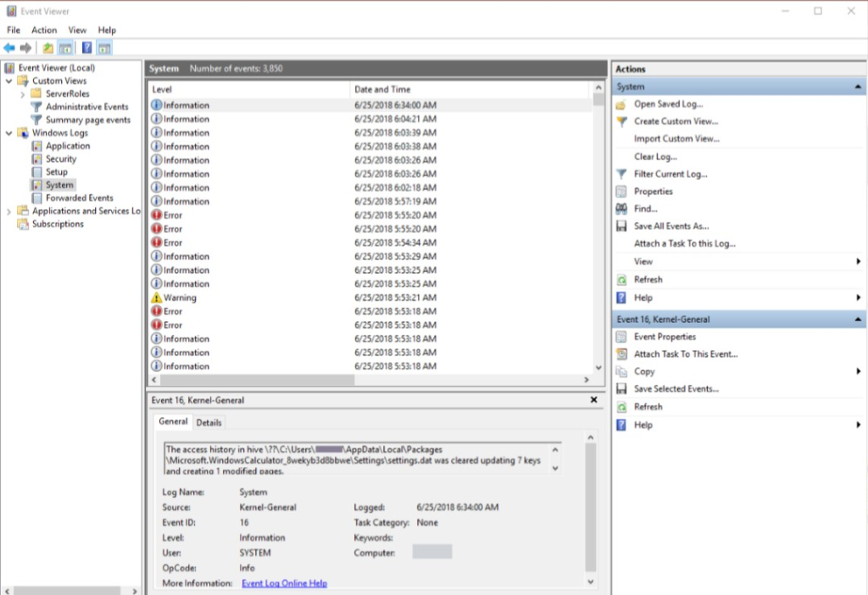Click the Properties action icon
This screenshot has width=868, height=595.
pos(621,192)
